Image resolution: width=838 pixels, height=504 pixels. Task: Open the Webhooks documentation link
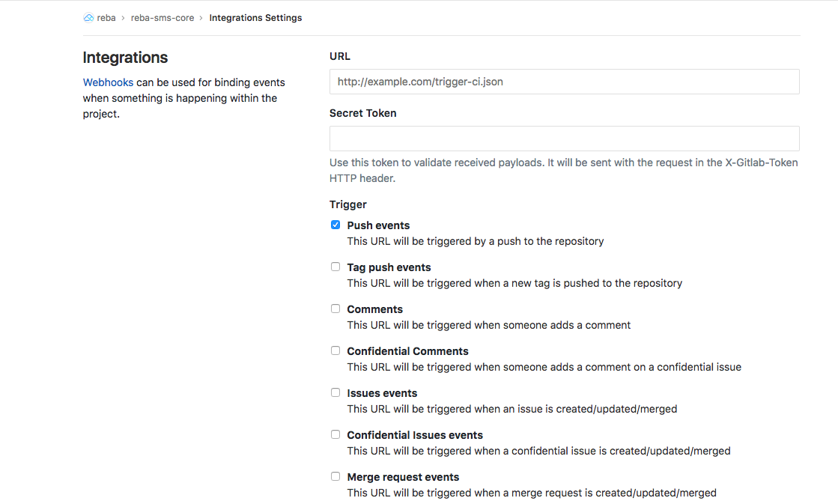pos(108,82)
